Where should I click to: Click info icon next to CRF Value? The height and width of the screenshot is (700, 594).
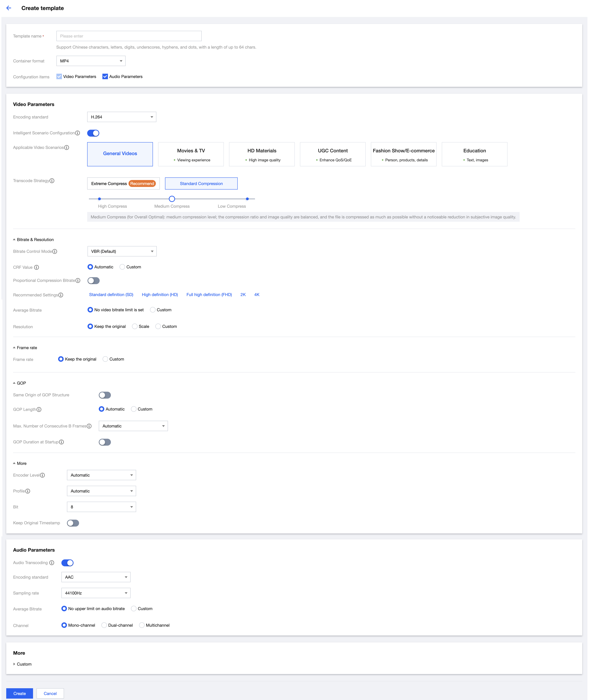pos(37,267)
